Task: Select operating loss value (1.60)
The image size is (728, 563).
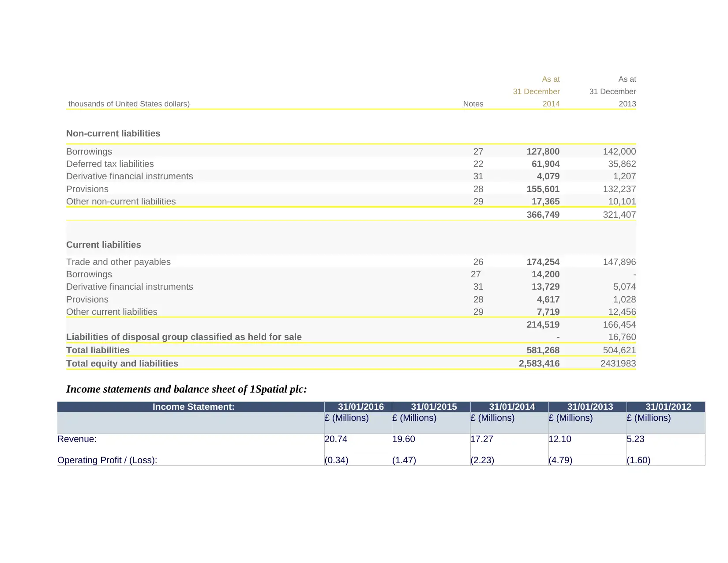Action: point(638,460)
